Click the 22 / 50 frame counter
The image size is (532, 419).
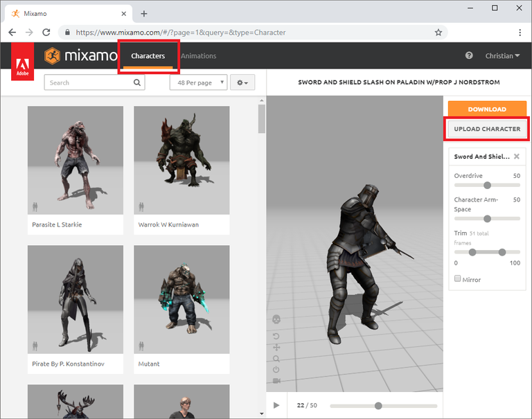pyautogui.click(x=307, y=405)
